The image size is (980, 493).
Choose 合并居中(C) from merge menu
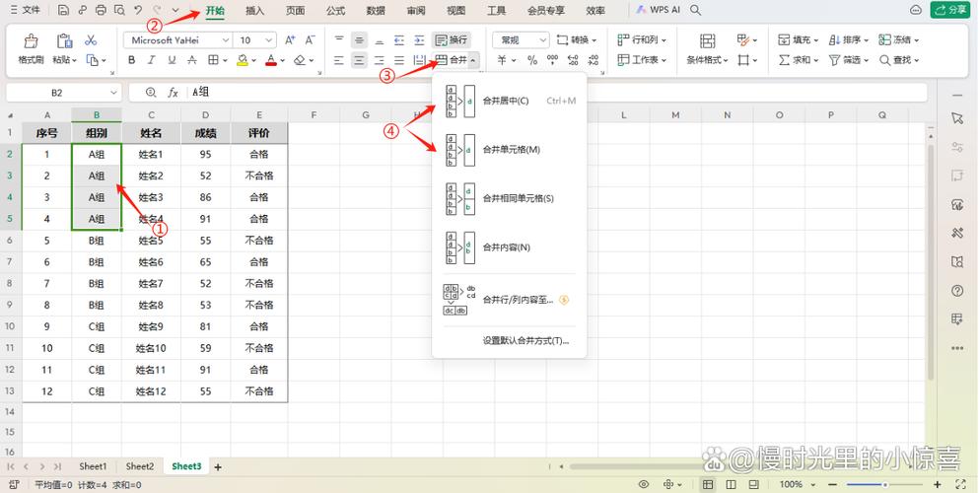coord(510,102)
